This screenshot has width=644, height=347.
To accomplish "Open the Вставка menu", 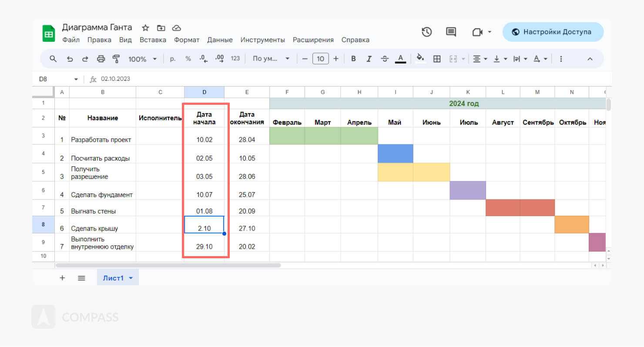I will (x=153, y=40).
